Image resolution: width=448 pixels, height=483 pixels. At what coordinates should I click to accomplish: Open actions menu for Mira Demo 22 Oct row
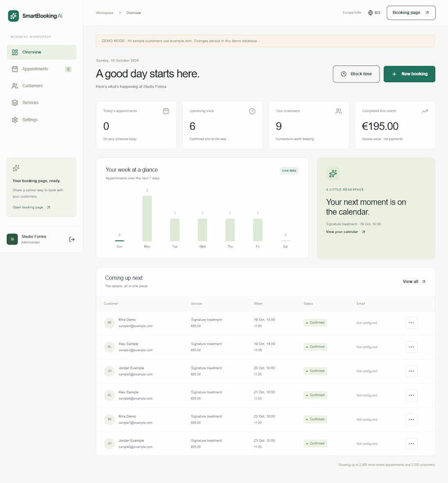pos(411,419)
